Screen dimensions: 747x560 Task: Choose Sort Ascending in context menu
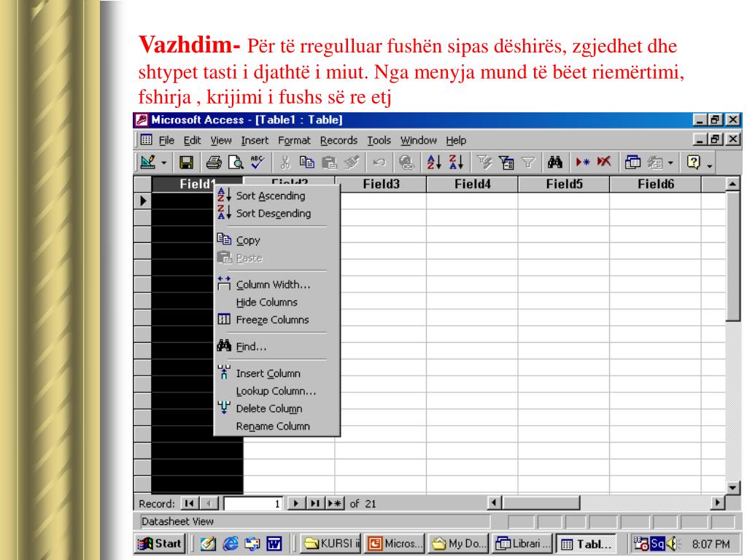click(276, 195)
